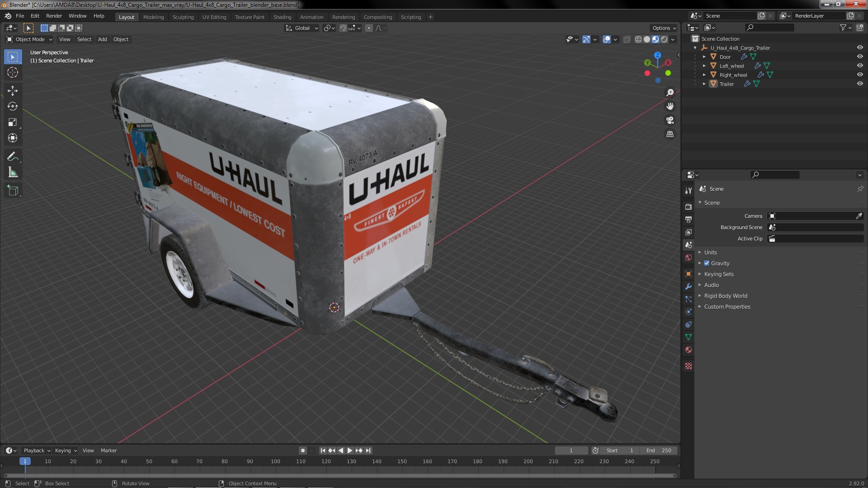Hide the Right_wheel object
Image resolution: width=868 pixels, height=488 pixels.
pyautogui.click(x=860, y=75)
